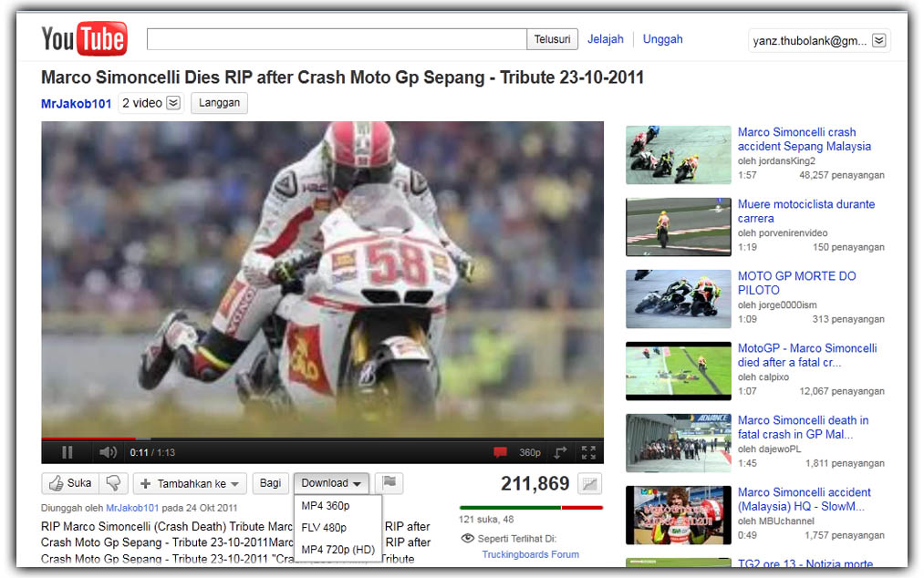
Task: Click the YouTube logo
Action: (84, 39)
